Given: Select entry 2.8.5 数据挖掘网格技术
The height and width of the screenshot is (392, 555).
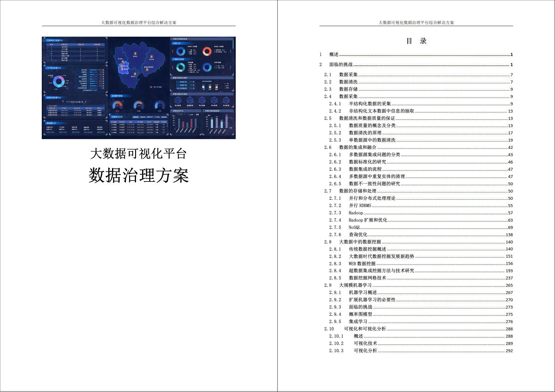Looking at the screenshot, I should pos(421,278).
